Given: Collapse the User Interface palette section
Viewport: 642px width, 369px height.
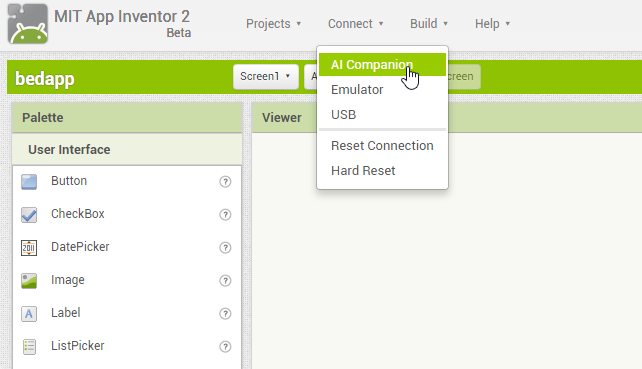Looking at the screenshot, I should (x=127, y=149).
